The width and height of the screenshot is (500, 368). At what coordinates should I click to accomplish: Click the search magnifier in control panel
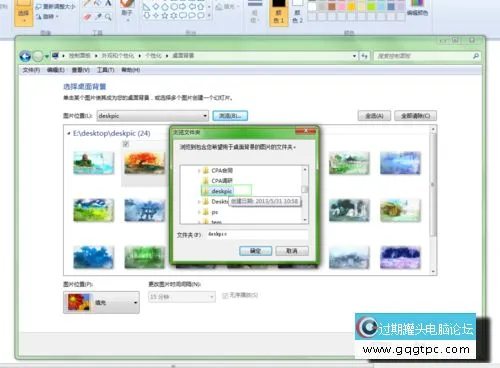coord(476,56)
